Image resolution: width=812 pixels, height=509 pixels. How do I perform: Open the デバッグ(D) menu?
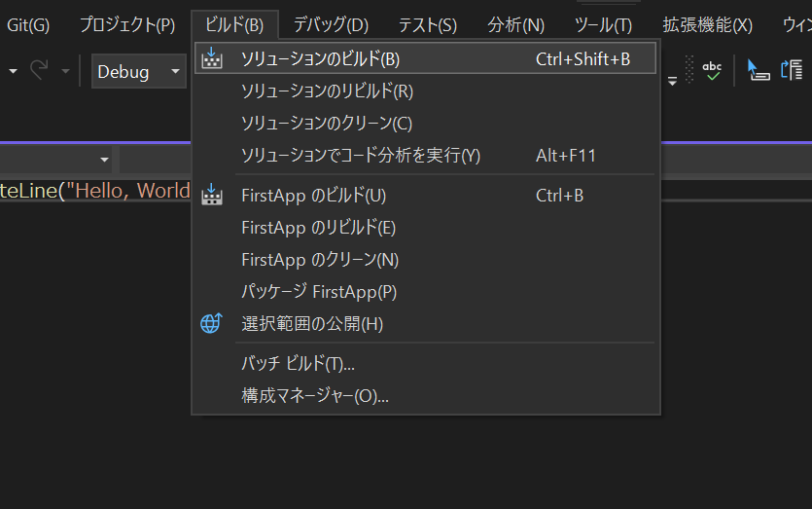[331, 25]
